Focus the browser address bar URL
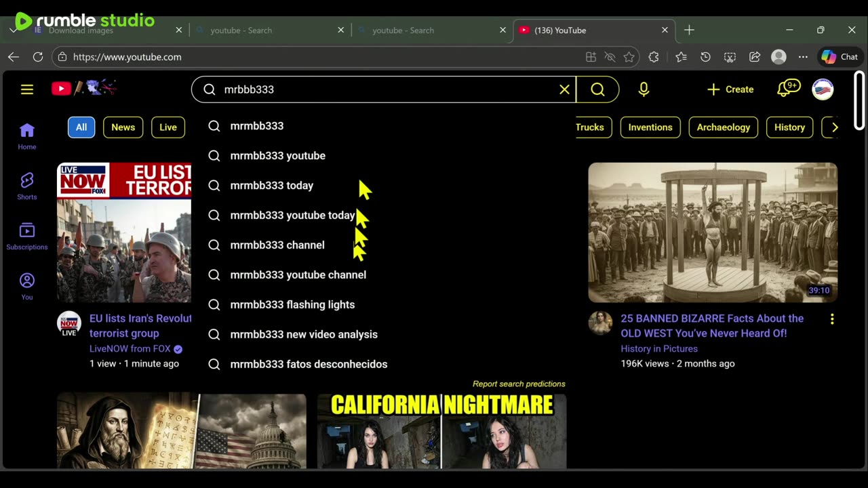The image size is (868, 488). [127, 57]
